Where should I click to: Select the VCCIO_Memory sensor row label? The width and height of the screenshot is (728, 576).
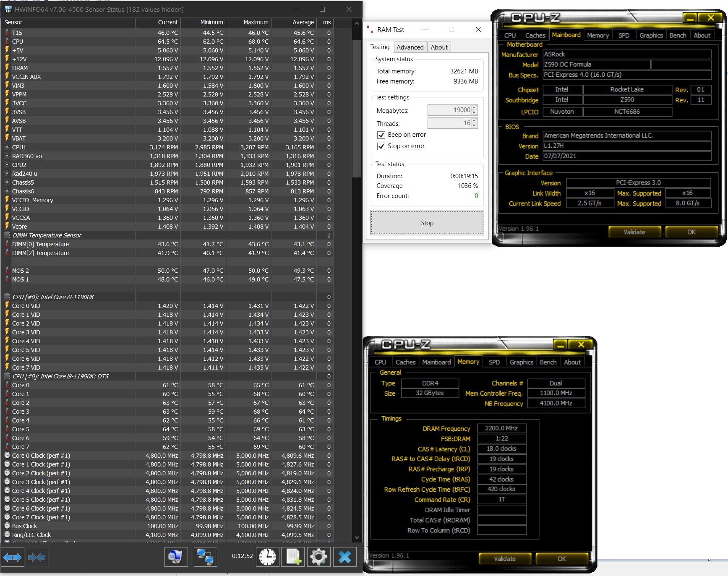pyautogui.click(x=33, y=200)
